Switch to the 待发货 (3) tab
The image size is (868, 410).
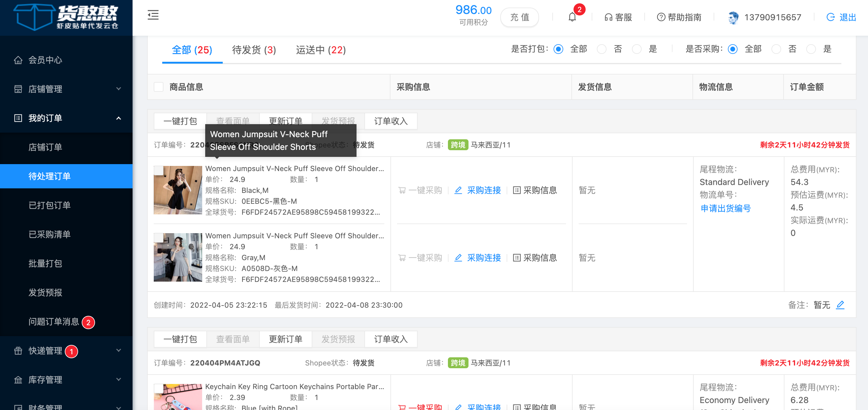[x=254, y=50]
